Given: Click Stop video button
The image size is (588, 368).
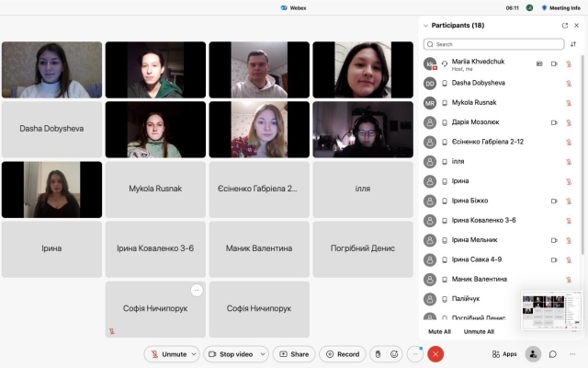Looking at the screenshot, I should pyautogui.click(x=232, y=354).
